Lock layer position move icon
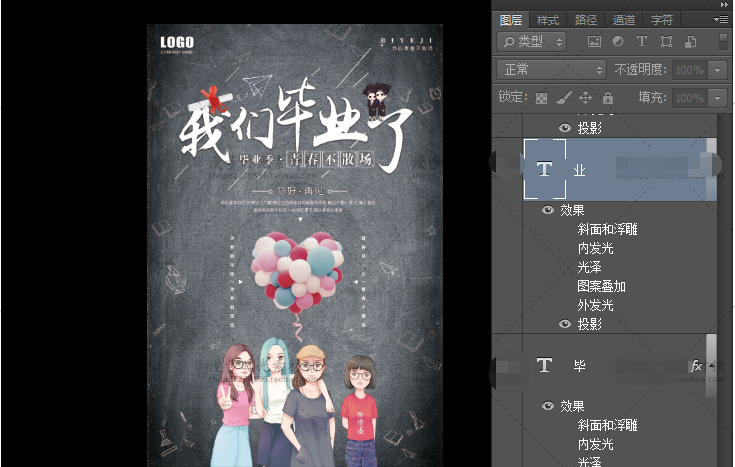Screen dimensions: 735x467 click(586, 98)
